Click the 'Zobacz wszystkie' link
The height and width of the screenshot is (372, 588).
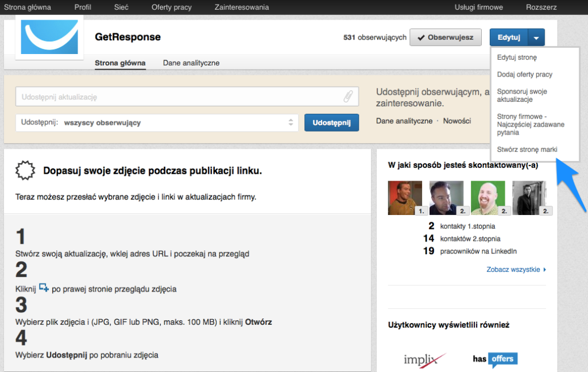tap(516, 270)
